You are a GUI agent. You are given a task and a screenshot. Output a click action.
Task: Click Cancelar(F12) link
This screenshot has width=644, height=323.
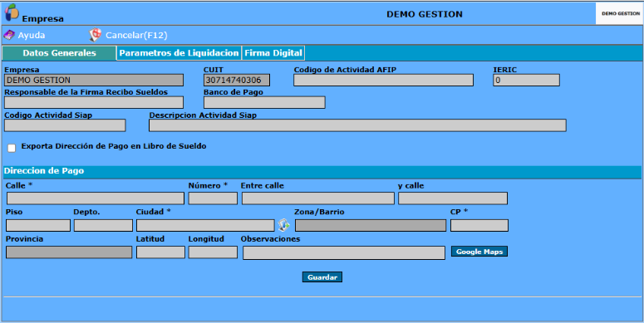pos(136,36)
